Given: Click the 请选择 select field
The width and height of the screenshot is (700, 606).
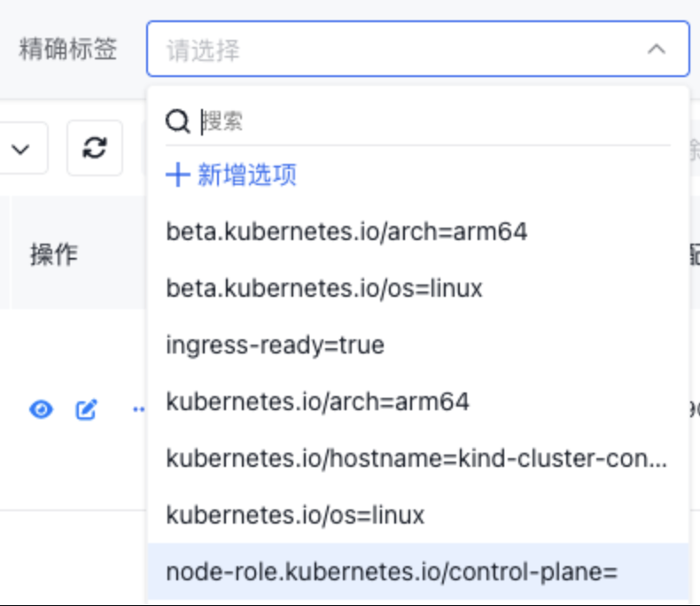Looking at the screenshot, I should pos(399,50).
